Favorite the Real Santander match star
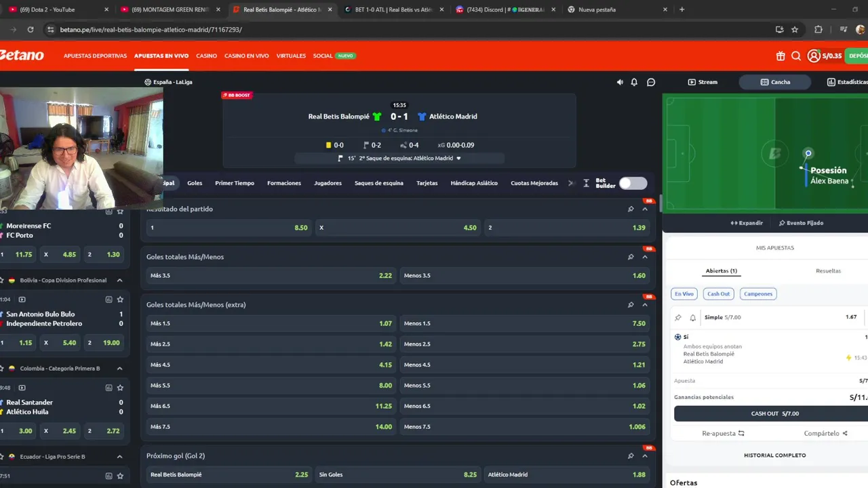 point(120,388)
